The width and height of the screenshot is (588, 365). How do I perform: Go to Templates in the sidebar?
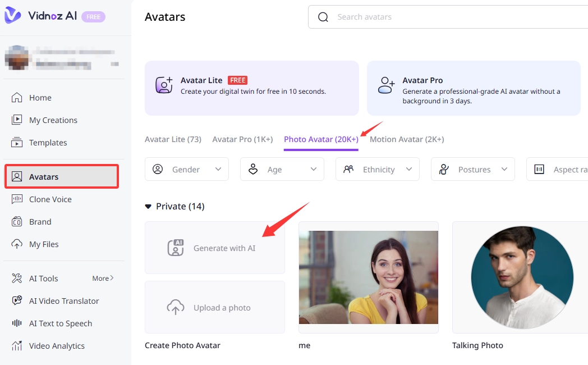pyautogui.click(x=48, y=143)
